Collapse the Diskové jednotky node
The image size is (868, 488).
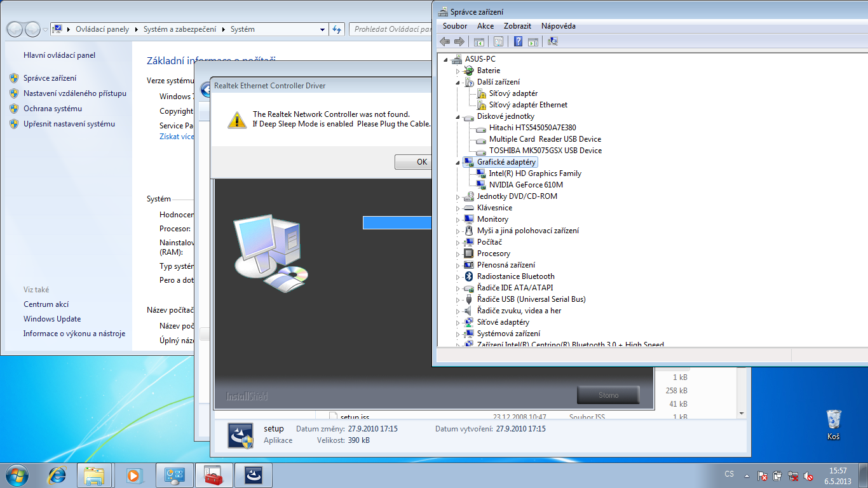(458, 116)
